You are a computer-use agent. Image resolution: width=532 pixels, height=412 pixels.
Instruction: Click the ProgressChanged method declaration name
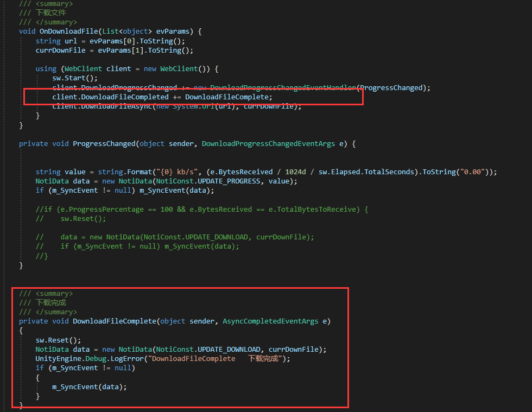point(104,144)
